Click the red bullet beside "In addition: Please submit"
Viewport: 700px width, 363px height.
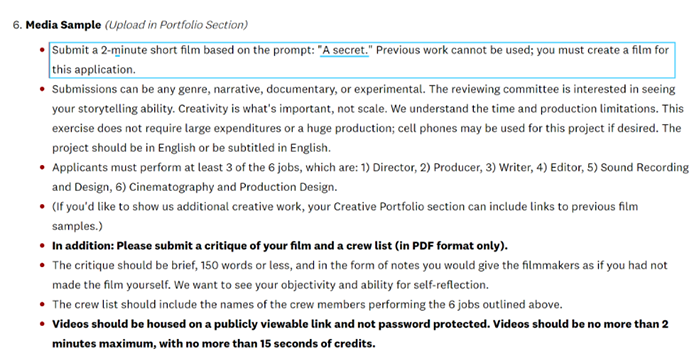(42, 246)
